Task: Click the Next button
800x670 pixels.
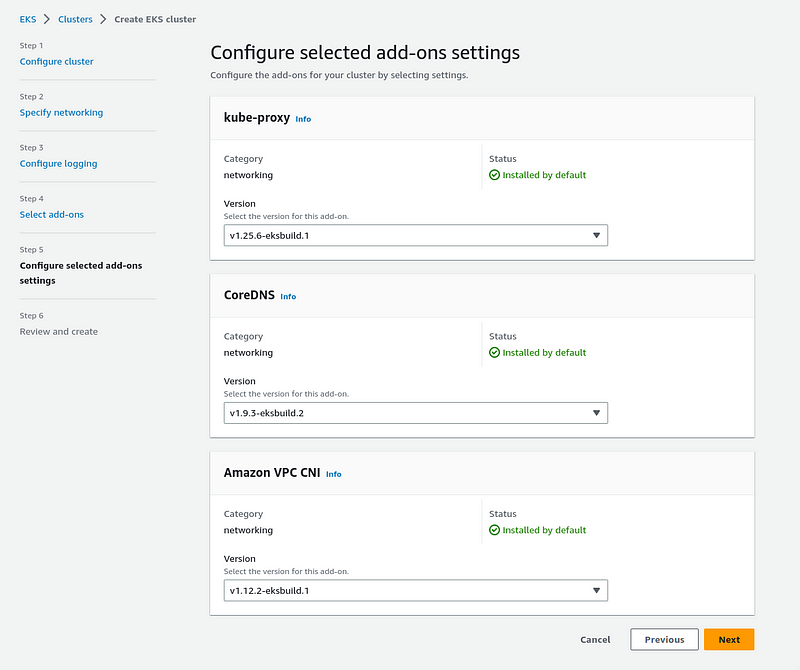Action: click(729, 639)
